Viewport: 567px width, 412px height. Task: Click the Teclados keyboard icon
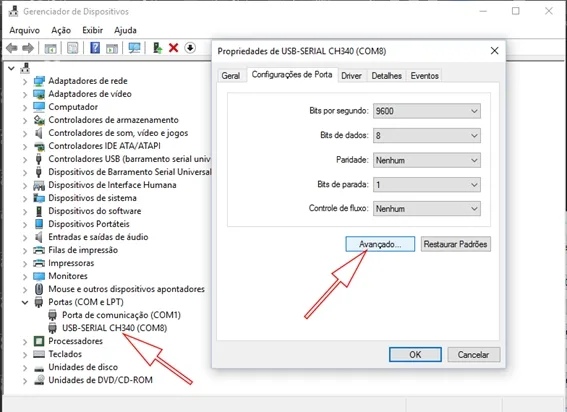[x=39, y=354]
